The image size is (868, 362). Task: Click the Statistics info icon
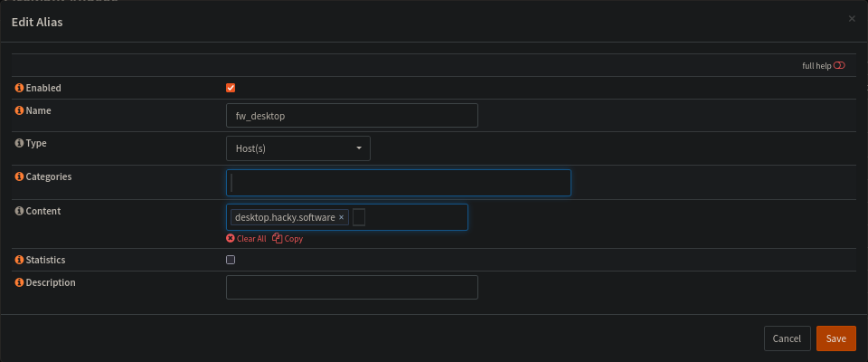point(19,260)
